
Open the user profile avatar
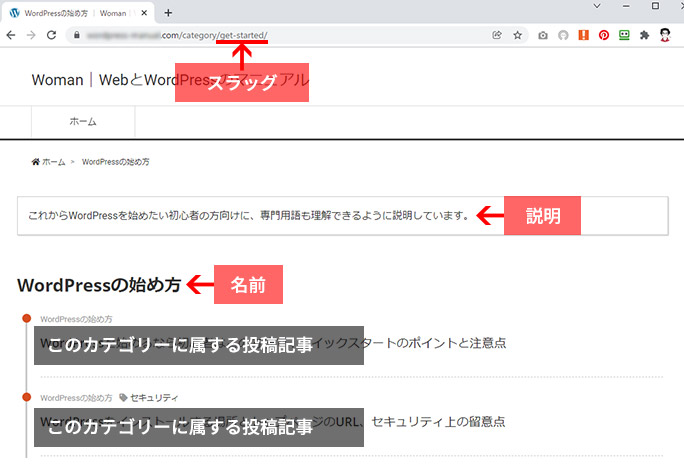[x=665, y=35]
